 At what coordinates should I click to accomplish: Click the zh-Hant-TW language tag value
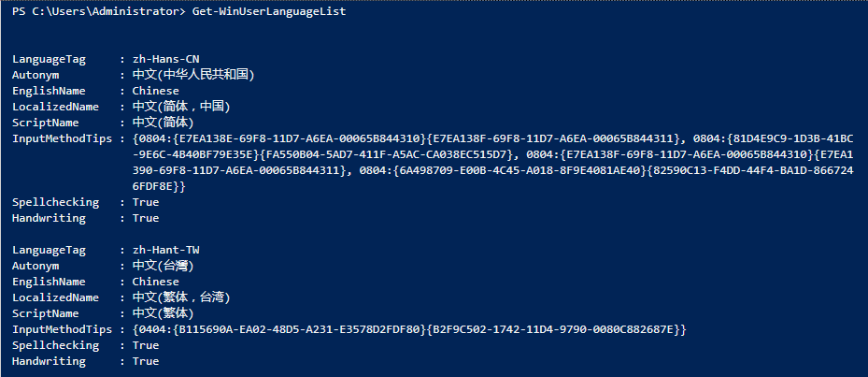tap(165, 250)
